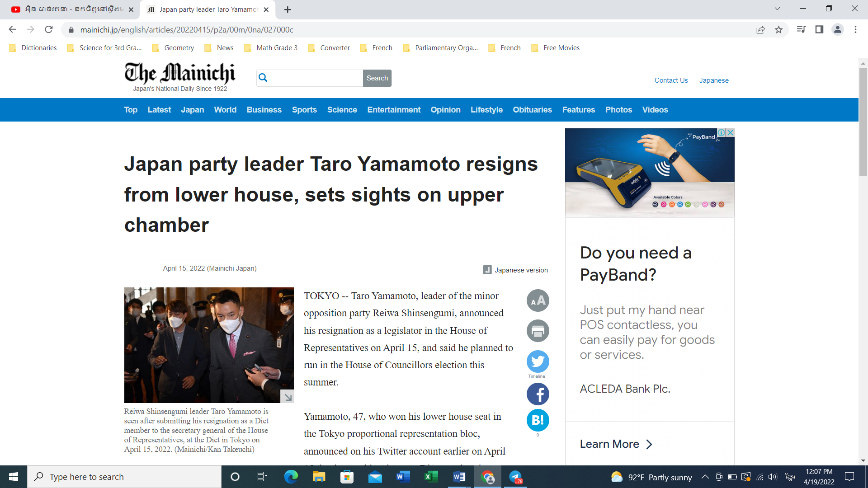Image resolution: width=868 pixels, height=488 pixels.
Task: Open the Free Movies bookmark folder
Action: click(556, 48)
